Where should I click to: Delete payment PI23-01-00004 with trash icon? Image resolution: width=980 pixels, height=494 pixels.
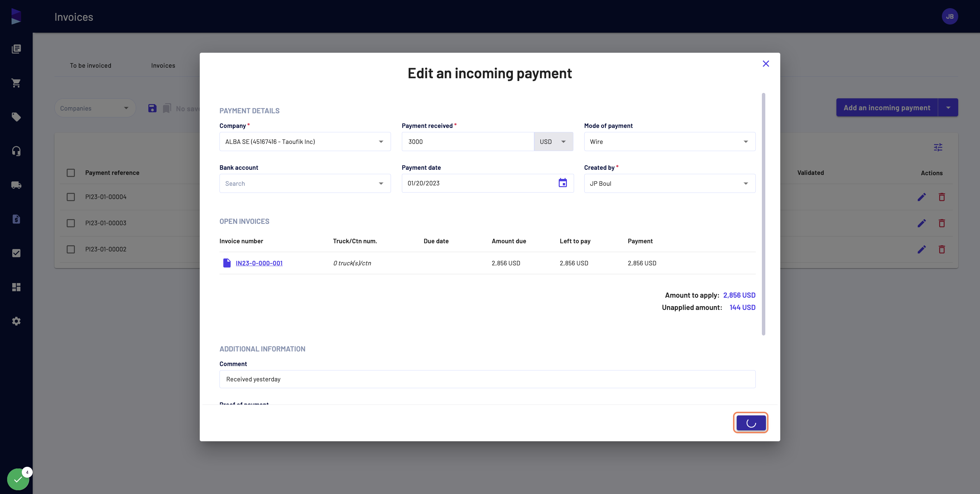click(942, 197)
